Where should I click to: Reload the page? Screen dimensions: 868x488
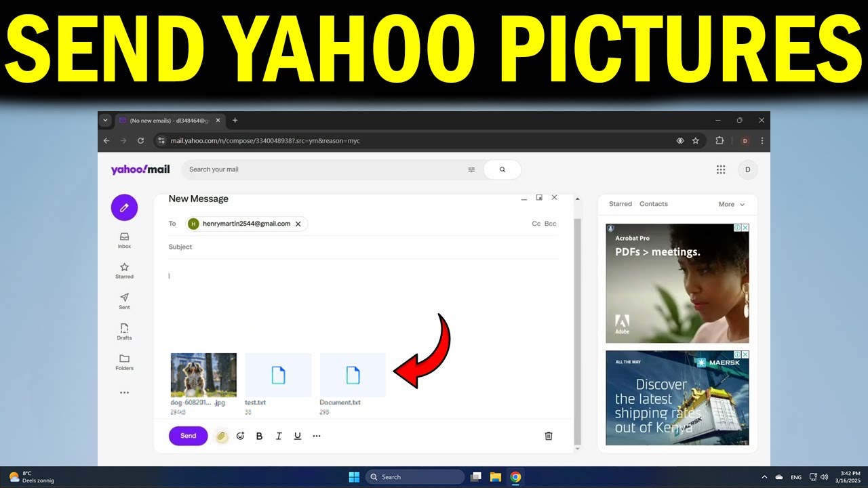click(x=140, y=141)
